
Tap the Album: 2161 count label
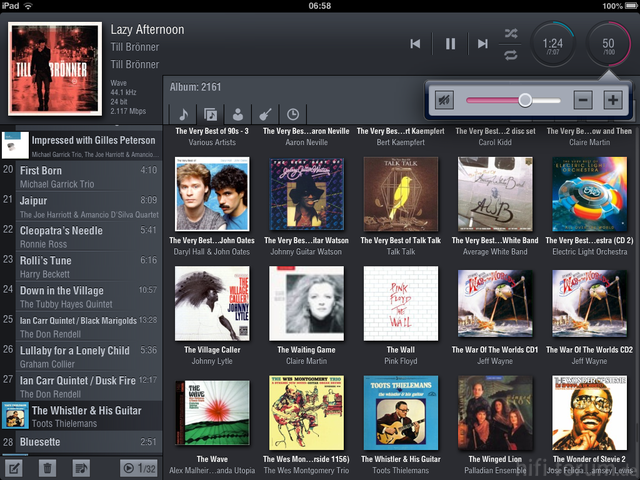pyautogui.click(x=195, y=87)
